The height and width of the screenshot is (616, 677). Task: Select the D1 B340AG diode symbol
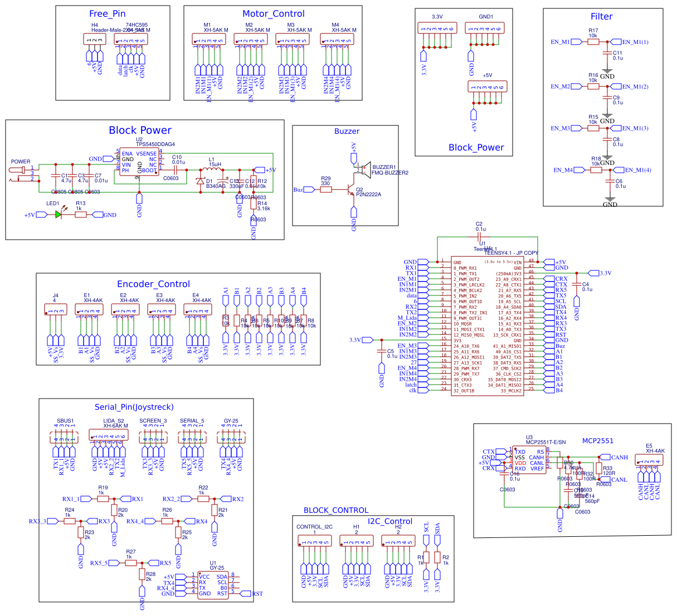pos(201,181)
